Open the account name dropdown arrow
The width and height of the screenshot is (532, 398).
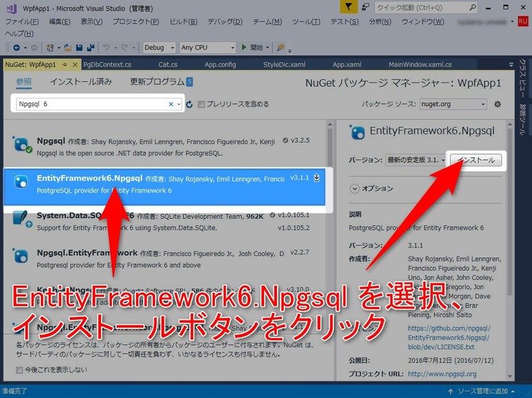pyautogui.click(x=512, y=22)
